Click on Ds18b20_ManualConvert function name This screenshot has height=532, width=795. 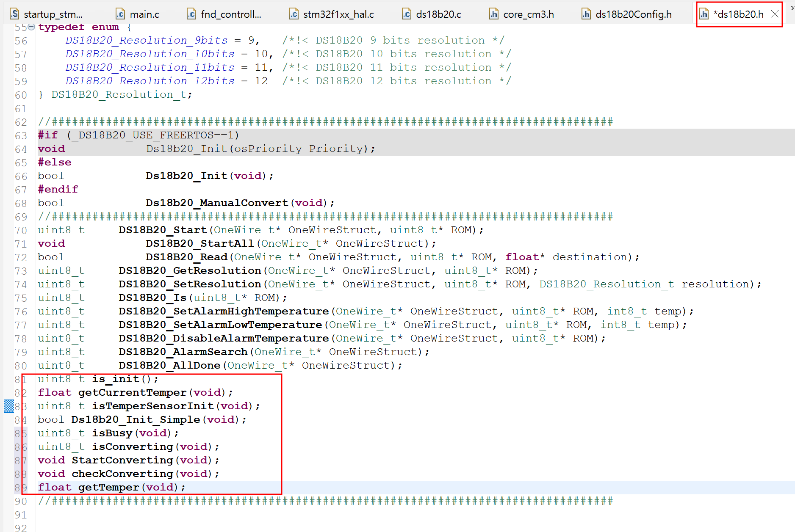(x=217, y=203)
